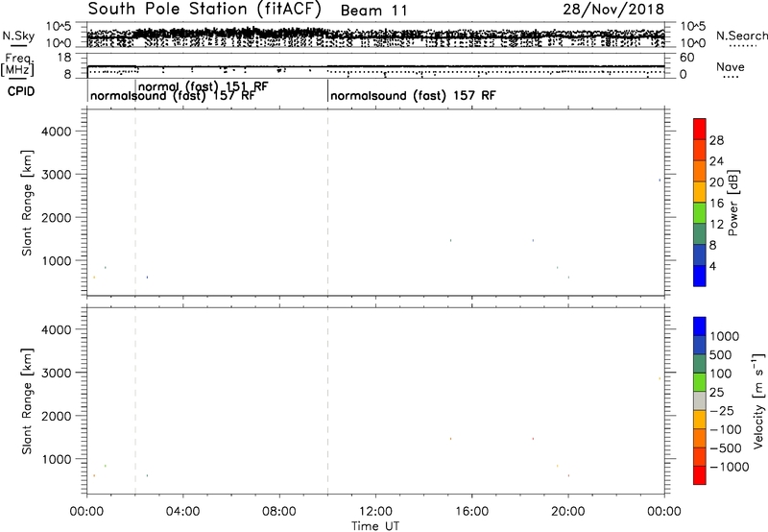This screenshot has width=768, height=532.
Task: Click the second 'normalsound (fast) 157 RF' label
Action: tap(413, 95)
